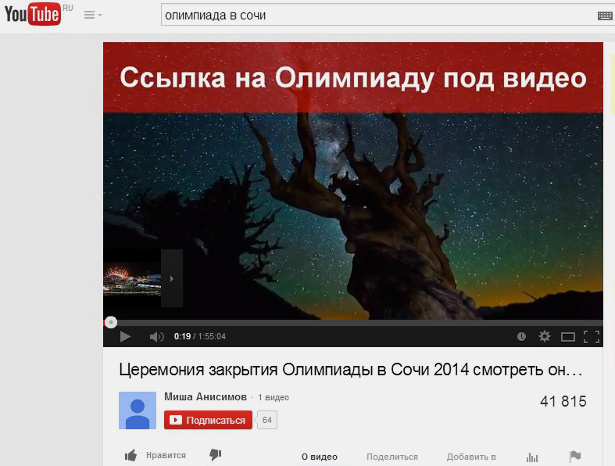Open Миша Анисимов channel link
The image size is (615, 466).
point(206,397)
